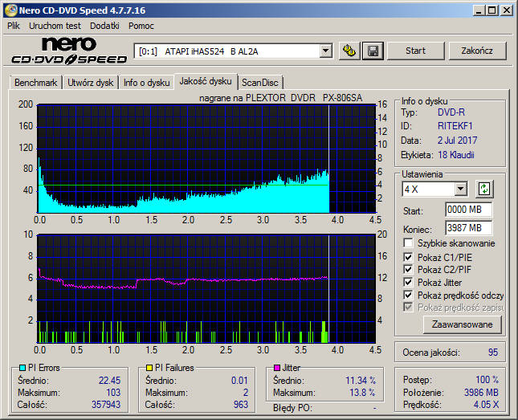Screen dimensions: 518x420
Task: Click the cyan PI Errors legend square
Action: click(22, 368)
